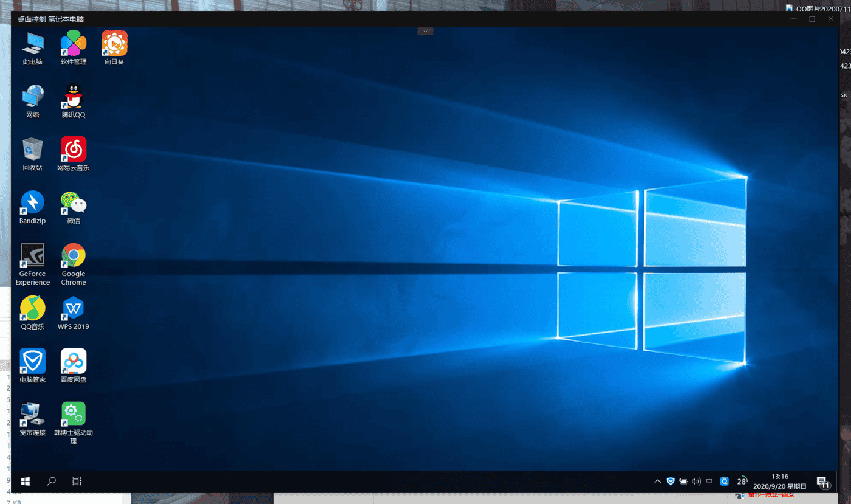Expand the remote control toolbar chevron
The height and width of the screenshot is (504, 851).
425,31
